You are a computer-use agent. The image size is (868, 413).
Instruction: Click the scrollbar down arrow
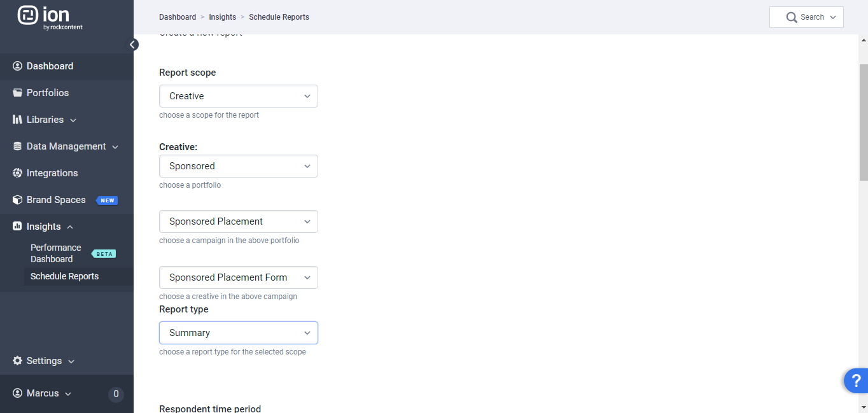(x=863, y=407)
